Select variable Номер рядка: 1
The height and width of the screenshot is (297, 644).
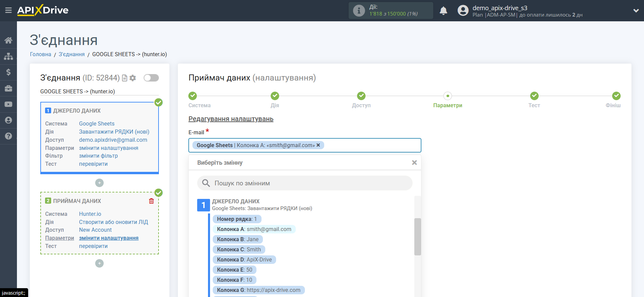(x=237, y=219)
